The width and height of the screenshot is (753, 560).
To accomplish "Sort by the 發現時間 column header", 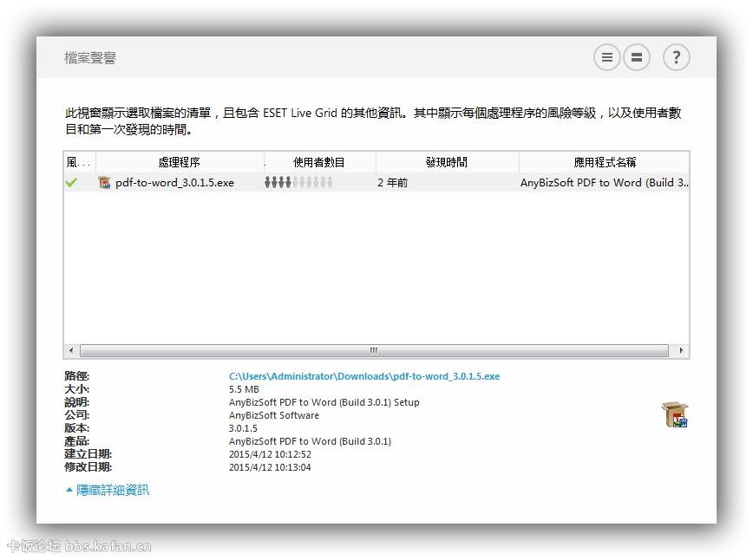I will (x=447, y=162).
